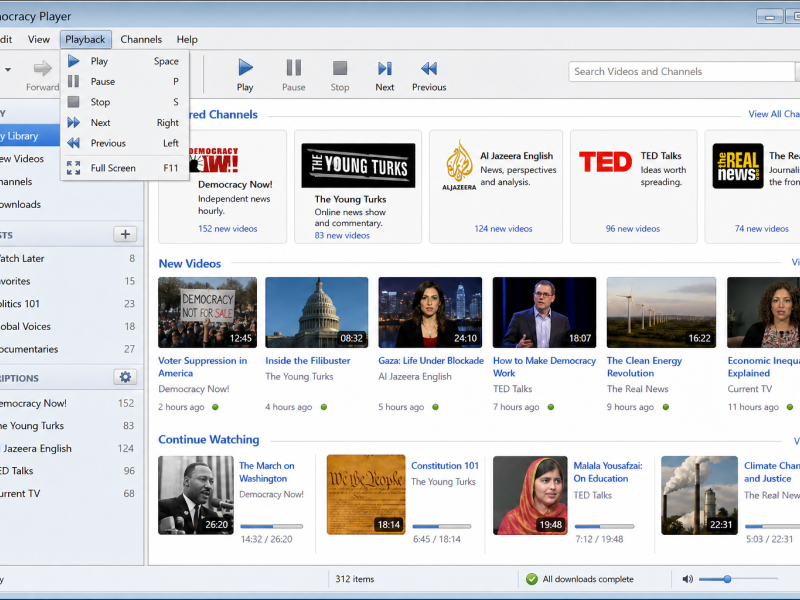Click How to Make Democracy Work title
Image resolution: width=800 pixels, height=600 pixels.
click(x=544, y=367)
